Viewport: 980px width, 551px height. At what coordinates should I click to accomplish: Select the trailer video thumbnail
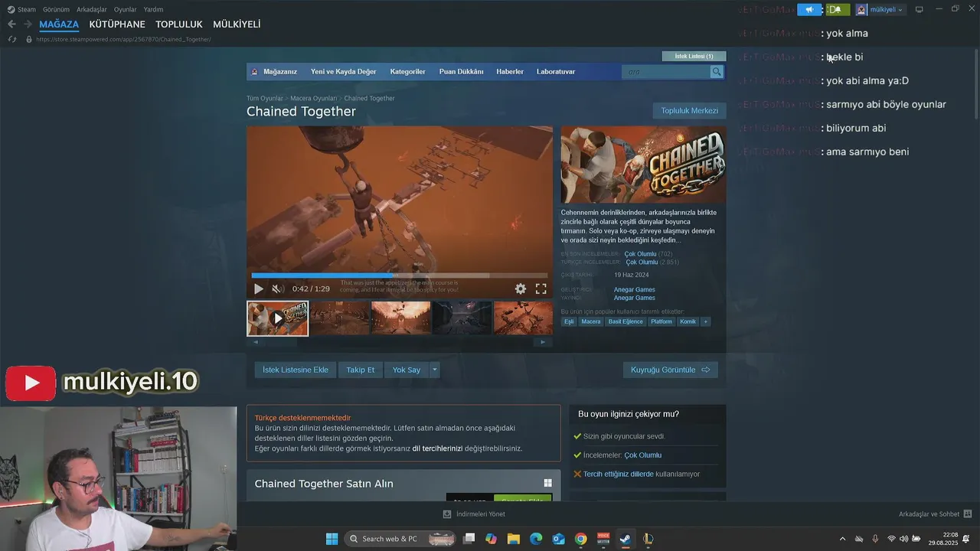click(x=277, y=318)
